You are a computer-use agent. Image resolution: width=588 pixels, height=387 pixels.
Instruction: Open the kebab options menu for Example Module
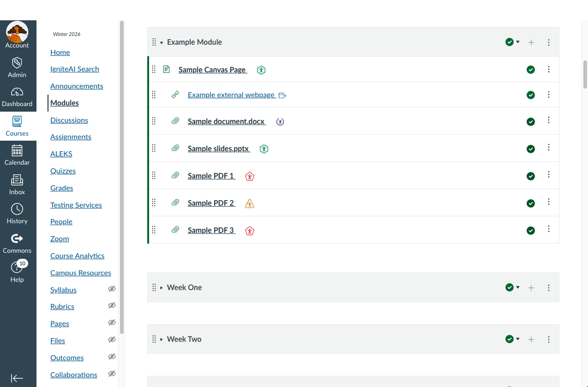coord(548,42)
